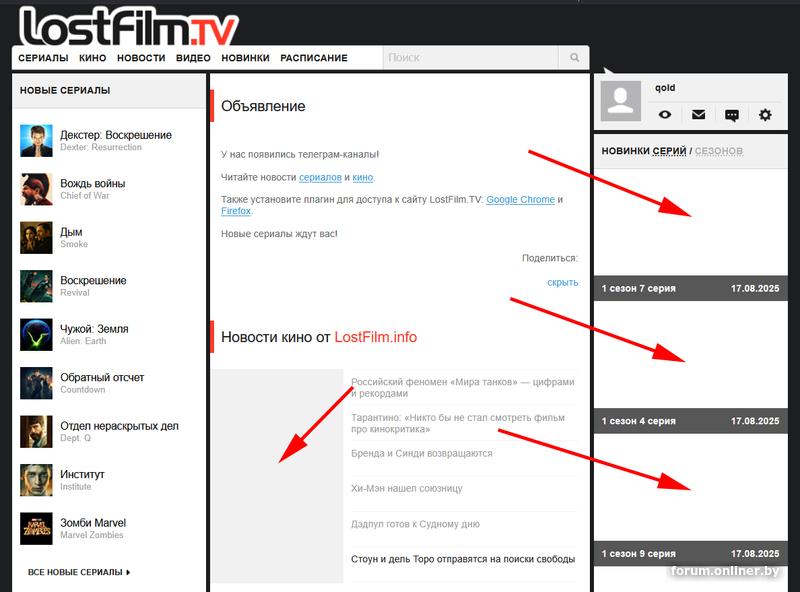800x592 pixels.
Task: Open the РАСПИСАНИЕ menu item
Action: coord(314,58)
